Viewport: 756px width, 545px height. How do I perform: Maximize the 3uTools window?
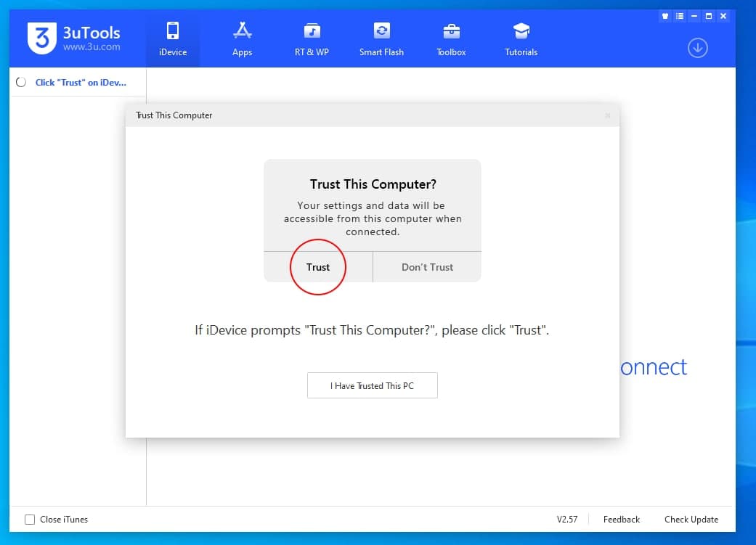(x=709, y=16)
